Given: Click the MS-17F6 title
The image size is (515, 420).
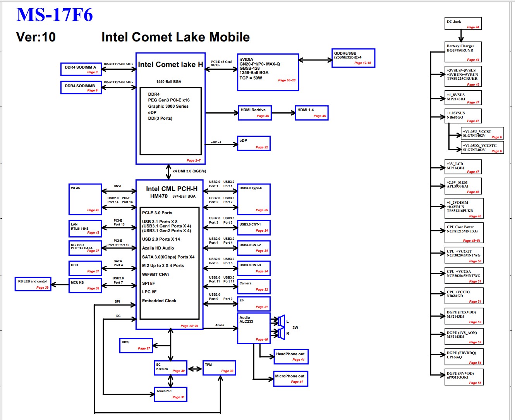Looking at the screenshot, I should click(x=55, y=15).
